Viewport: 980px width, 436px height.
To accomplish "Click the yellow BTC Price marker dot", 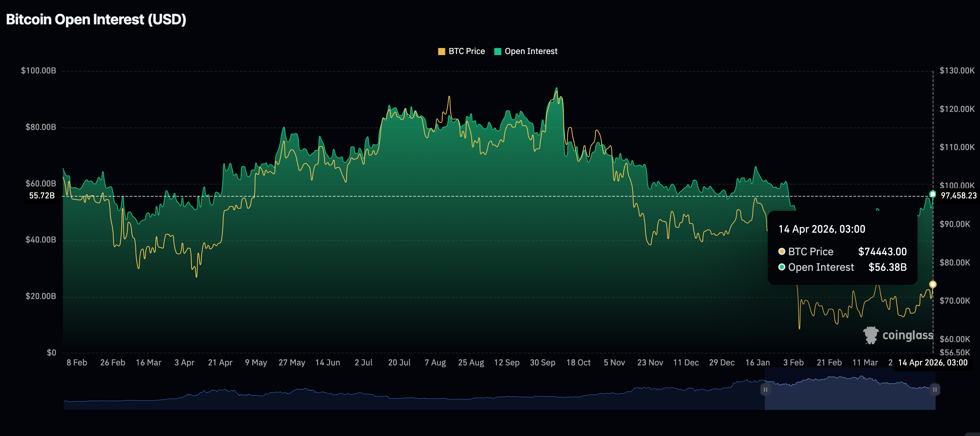I will (x=932, y=285).
